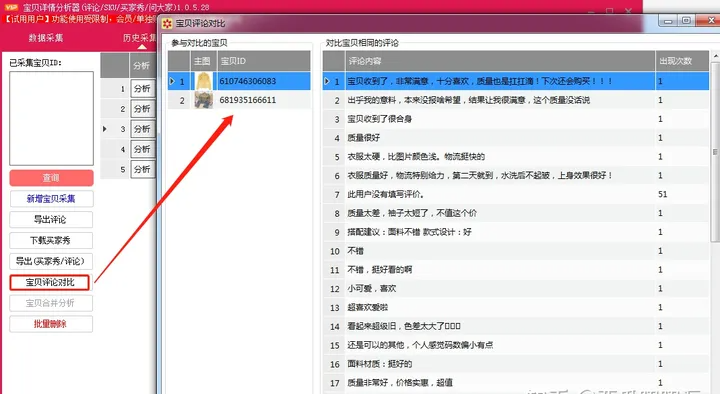The width and height of the screenshot is (722, 394).
Task: Open product thumbnail for item 681935166611
Action: pyautogui.click(x=204, y=100)
